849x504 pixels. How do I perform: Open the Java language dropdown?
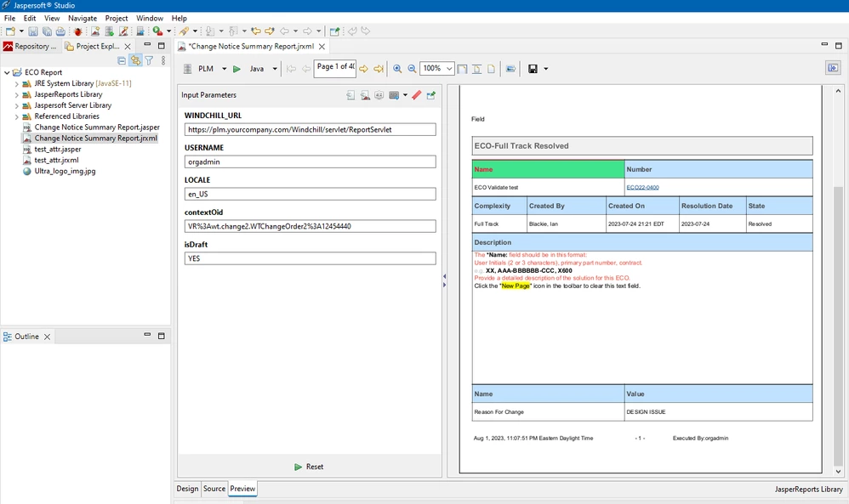[x=272, y=68]
